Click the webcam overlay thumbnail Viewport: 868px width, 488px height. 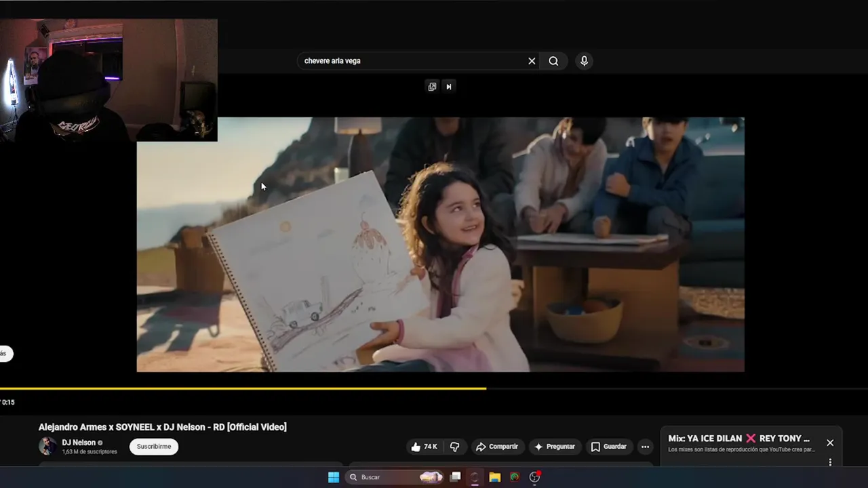click(x=108, y=80)
